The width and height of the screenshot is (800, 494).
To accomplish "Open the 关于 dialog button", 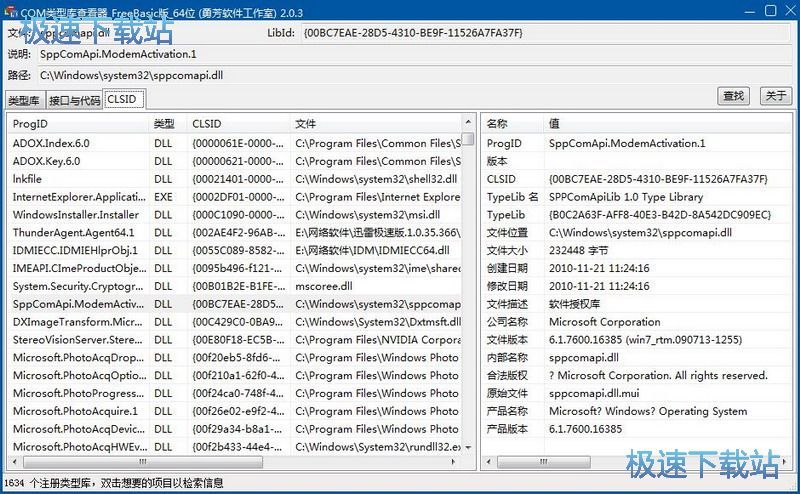I will 776,95.
